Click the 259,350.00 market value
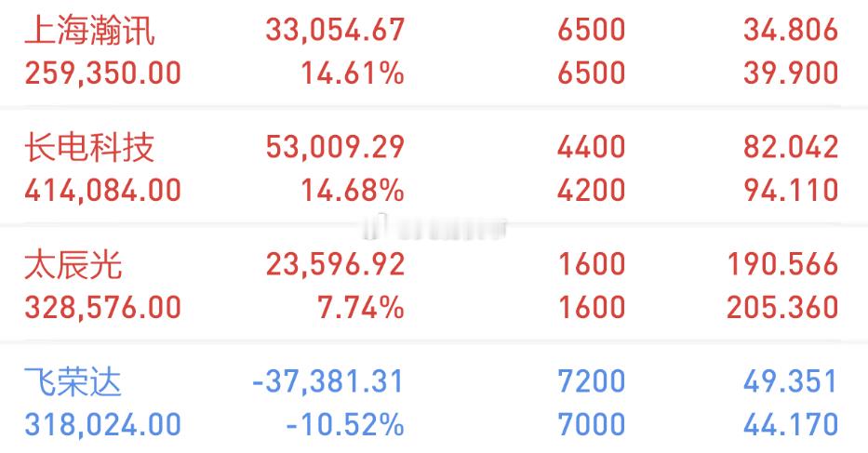The width and height of the screenshot is (868, 453). pos(103,73)
